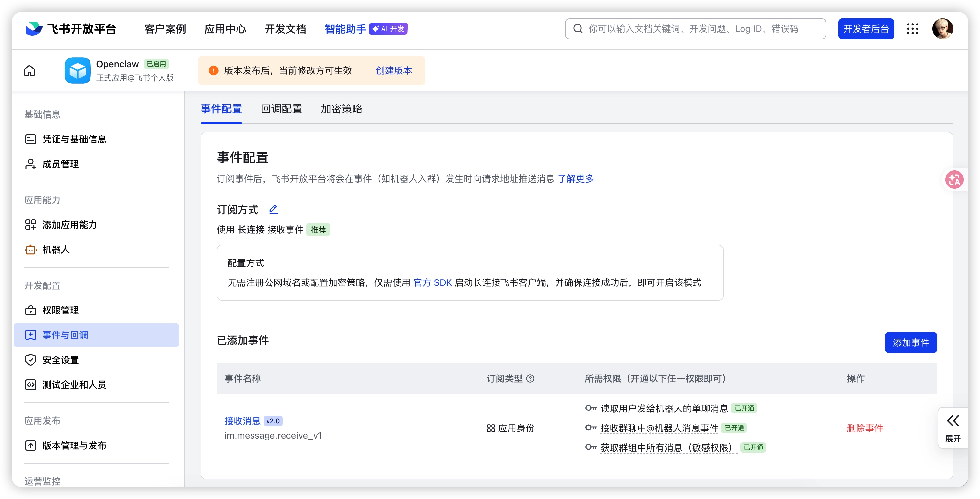980x499 pixels.
Task: Switch to the 加密策略 tab
Action: [x=341, y=109]
